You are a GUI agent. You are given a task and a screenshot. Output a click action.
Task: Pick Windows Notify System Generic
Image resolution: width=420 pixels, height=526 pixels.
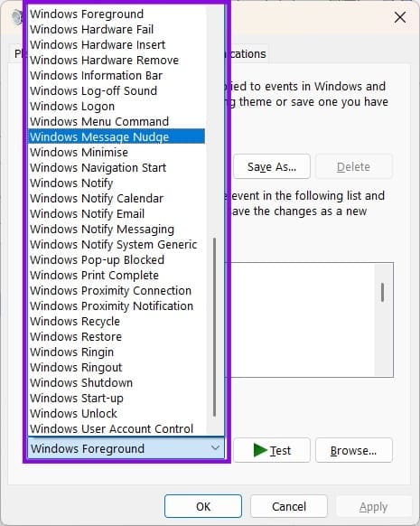117,245
